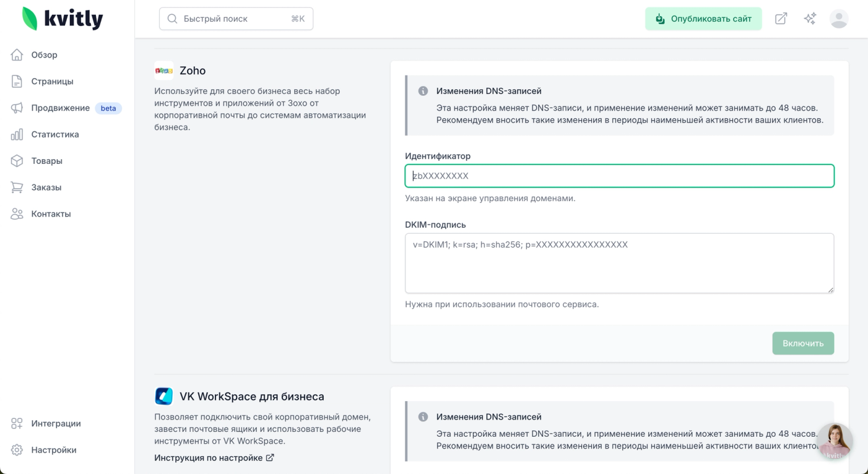
Task: Open Контакты section
Action: click(x=51, y=214)
